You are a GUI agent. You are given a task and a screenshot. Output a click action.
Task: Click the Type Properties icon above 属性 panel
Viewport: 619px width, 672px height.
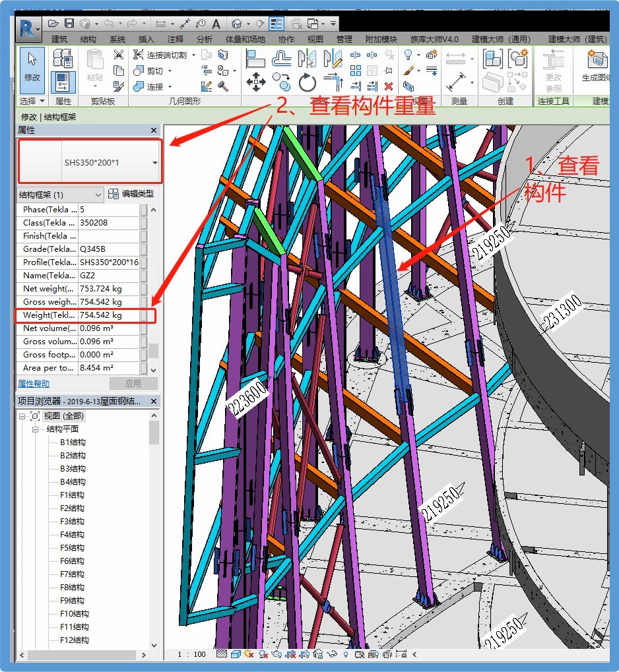(63, 58)
